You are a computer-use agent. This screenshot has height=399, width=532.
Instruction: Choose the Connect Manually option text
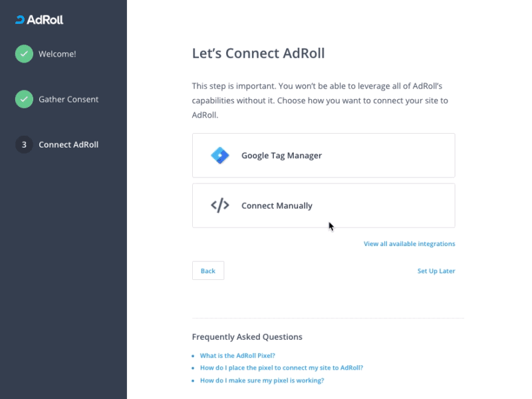277,205
